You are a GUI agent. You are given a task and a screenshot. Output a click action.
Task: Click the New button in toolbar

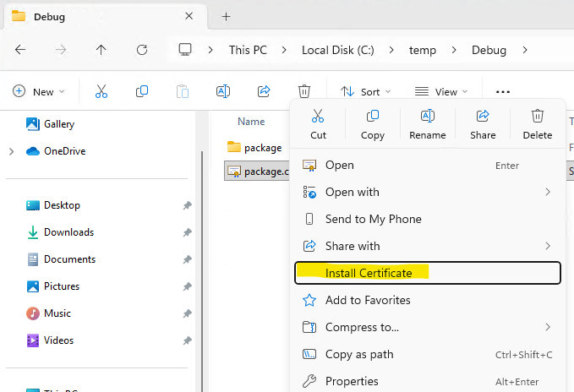point(36,91)
